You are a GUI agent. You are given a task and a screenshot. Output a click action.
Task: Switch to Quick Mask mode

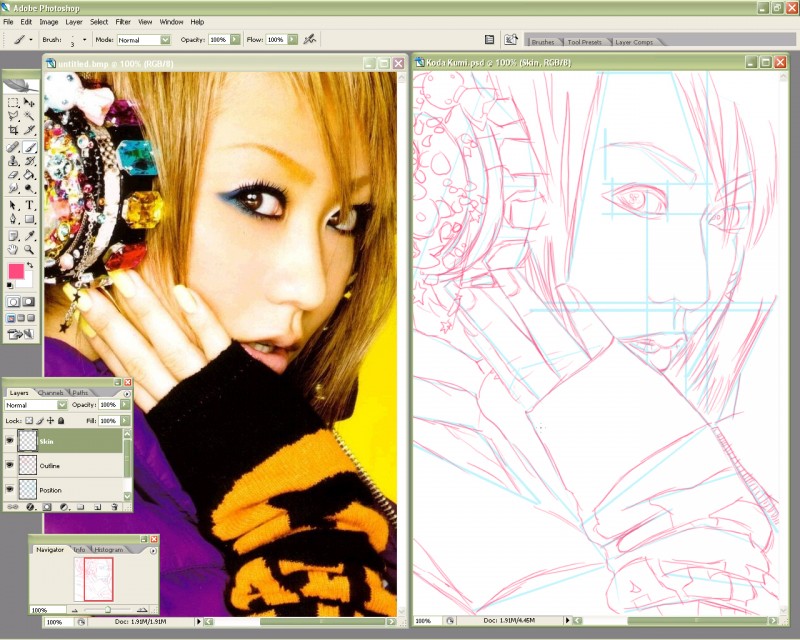click(x=29, y=302)
